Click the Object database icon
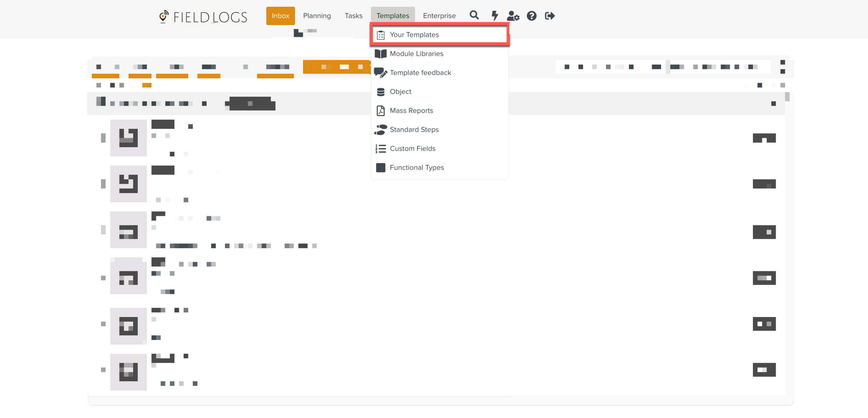This screenshot has width=868, height=418. click(x=381, y=92)
